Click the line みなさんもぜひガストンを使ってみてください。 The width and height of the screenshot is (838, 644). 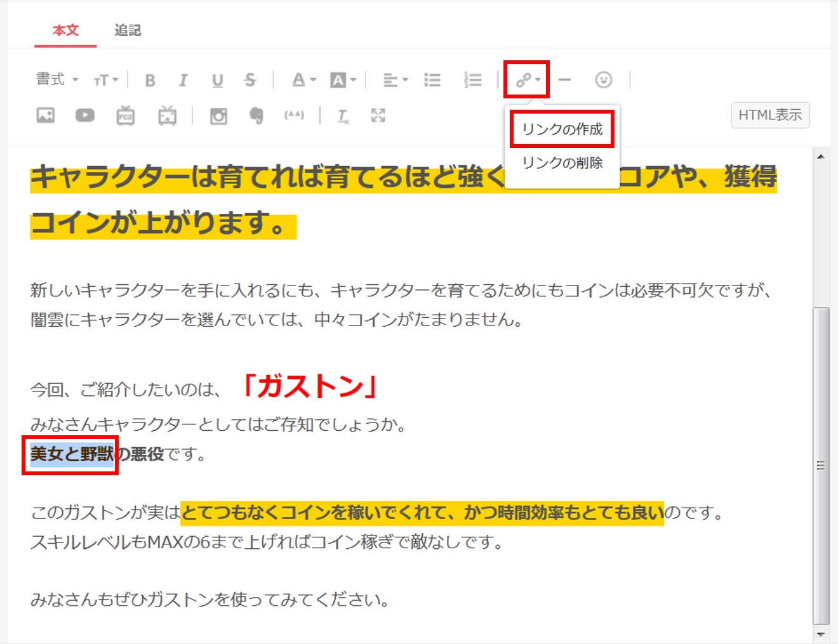pyautogui.click(x=210, y=600)
